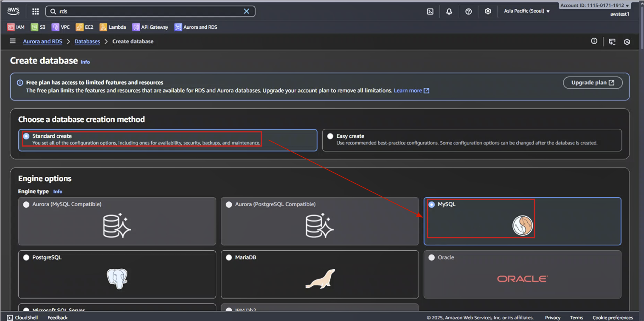Viewport: 644px width, 321px height.
Task: Select the PostgreSQL engine radio button
Action: (26, 257)
